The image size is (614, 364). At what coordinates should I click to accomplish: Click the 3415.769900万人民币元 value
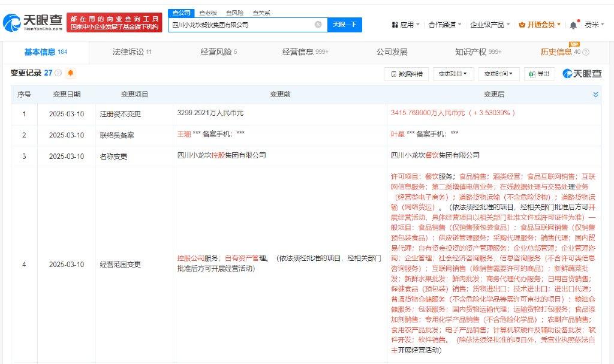pos(428,113)
